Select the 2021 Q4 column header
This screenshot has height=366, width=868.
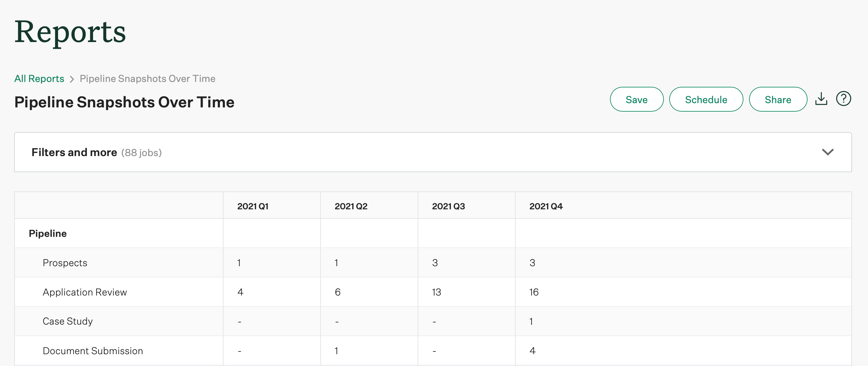[x=546, y=206]
